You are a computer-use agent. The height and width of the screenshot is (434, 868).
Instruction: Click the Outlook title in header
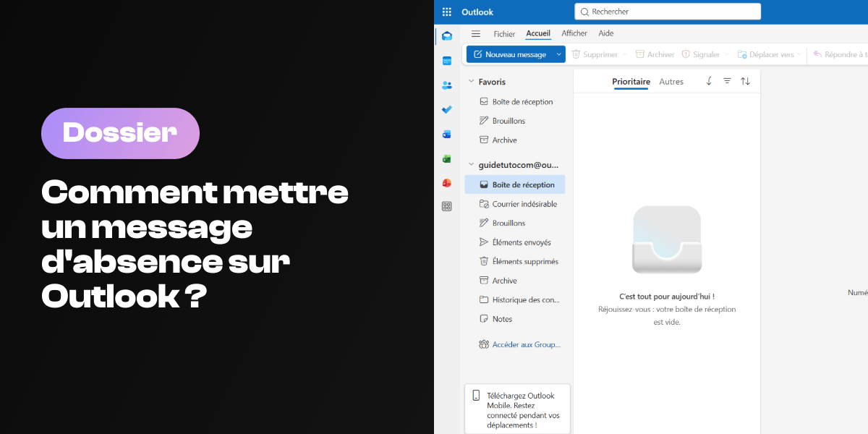click(x=477, y=12)
